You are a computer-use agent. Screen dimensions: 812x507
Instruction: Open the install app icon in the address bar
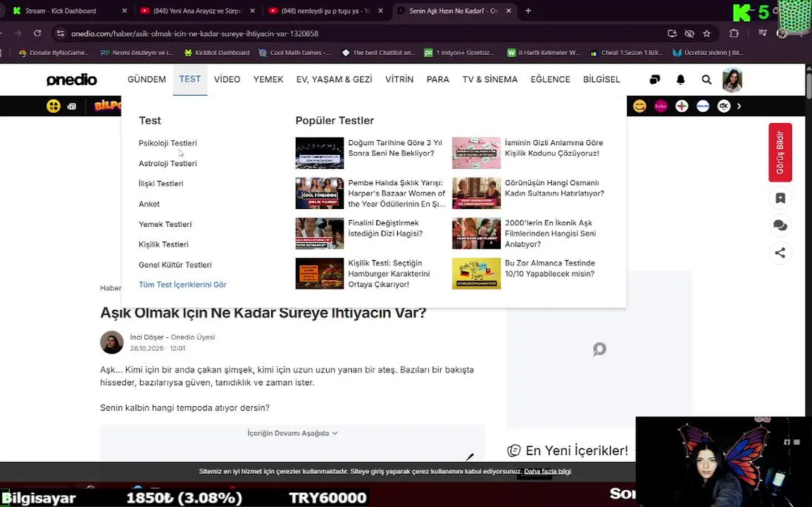pos(672,33)
